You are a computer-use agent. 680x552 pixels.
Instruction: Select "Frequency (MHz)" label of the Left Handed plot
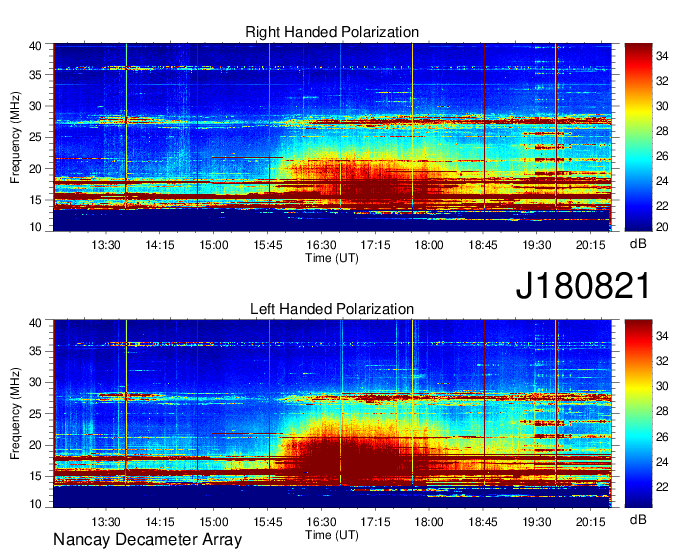[15, 414]
